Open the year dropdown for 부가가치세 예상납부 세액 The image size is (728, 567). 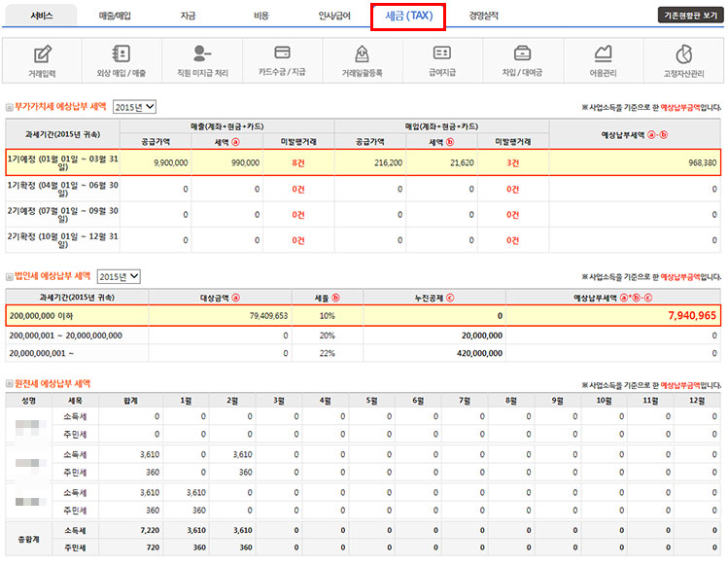(135, 107)
